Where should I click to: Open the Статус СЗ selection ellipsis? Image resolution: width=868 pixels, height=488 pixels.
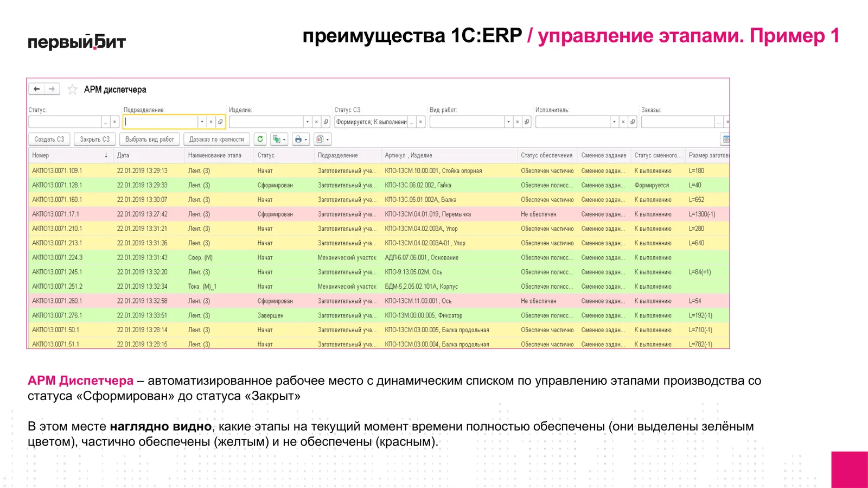(x=412, y=122)
